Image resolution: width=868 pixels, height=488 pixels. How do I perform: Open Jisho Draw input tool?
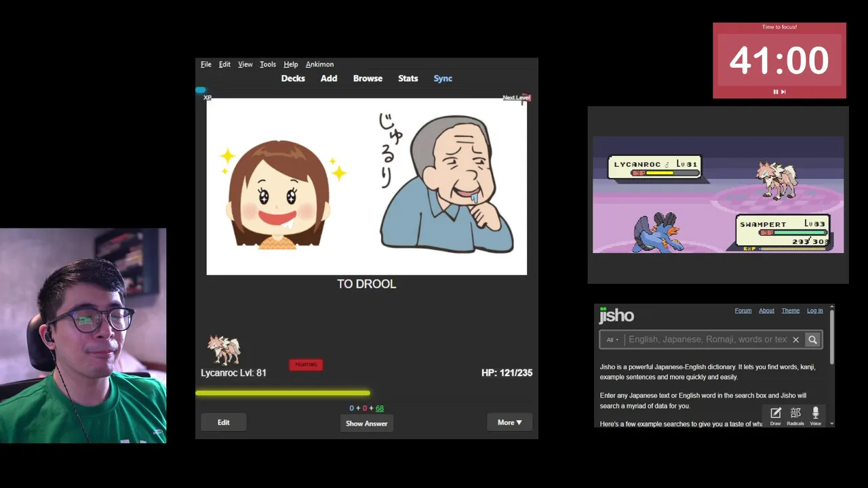775,416
